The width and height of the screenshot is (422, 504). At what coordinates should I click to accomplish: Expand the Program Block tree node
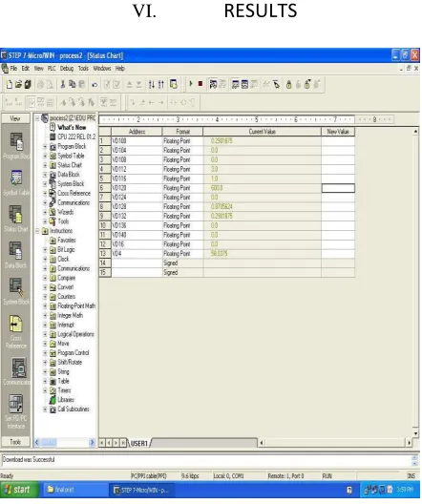click(45, 147)
